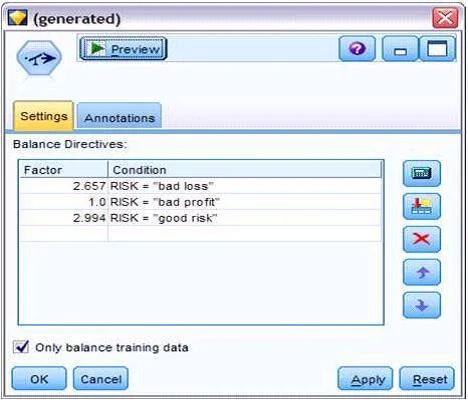Image resolution: width=468 pixels, height=400 pixels.
Task: Launch the expression builder icon
Action: (422, 173)
